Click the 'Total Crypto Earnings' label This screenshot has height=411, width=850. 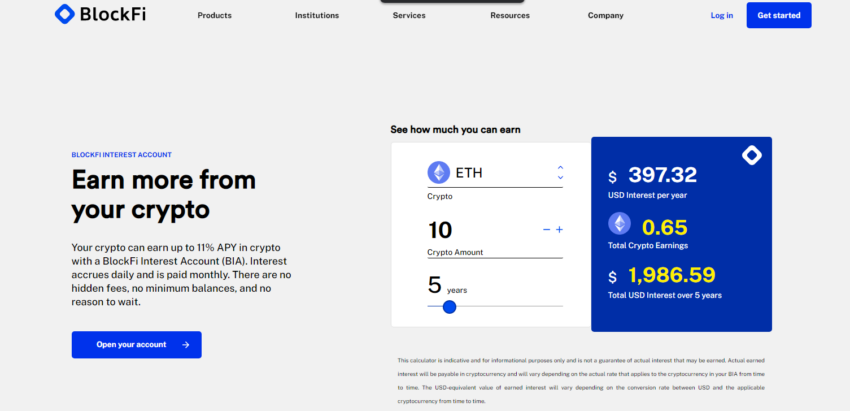[648, 246]
